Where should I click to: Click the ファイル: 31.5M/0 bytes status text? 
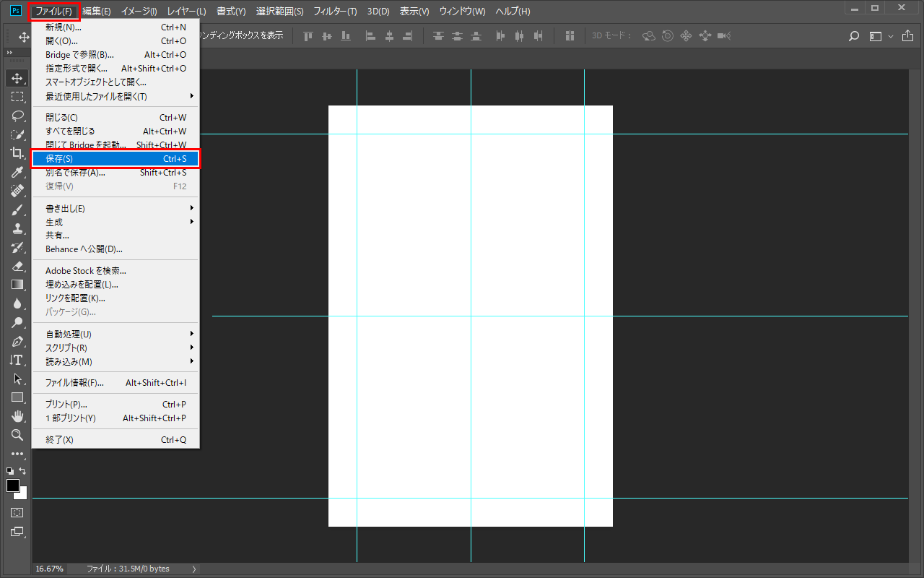point(128,569)
